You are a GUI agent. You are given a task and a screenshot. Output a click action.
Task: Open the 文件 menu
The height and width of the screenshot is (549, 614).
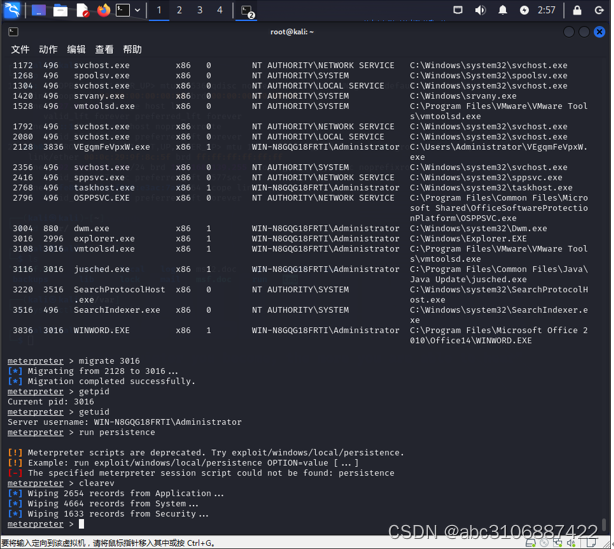(x=20, y=49)
